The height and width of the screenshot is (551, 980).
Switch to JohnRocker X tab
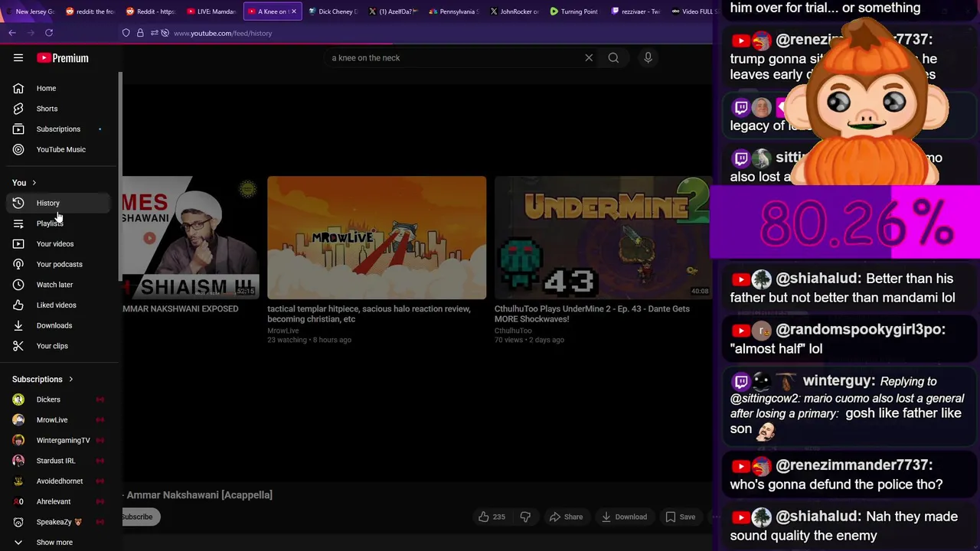pyautogui.click(x=514, y=11)
